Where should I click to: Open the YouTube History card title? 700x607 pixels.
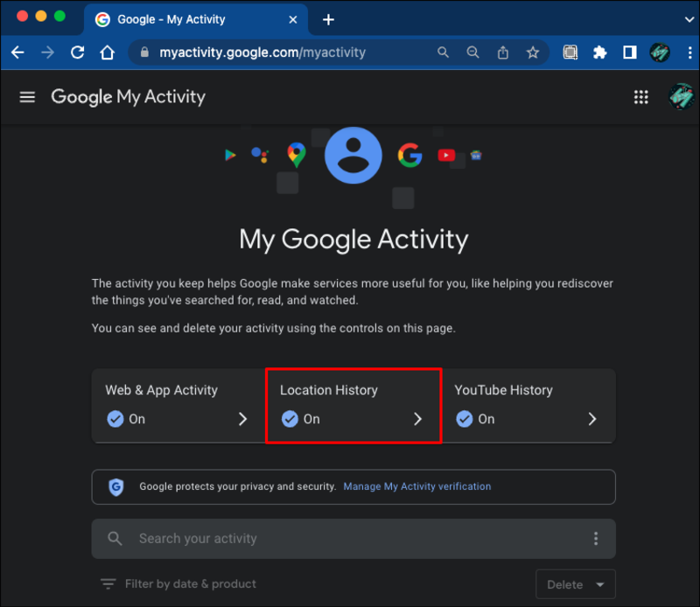coord(503,390)
